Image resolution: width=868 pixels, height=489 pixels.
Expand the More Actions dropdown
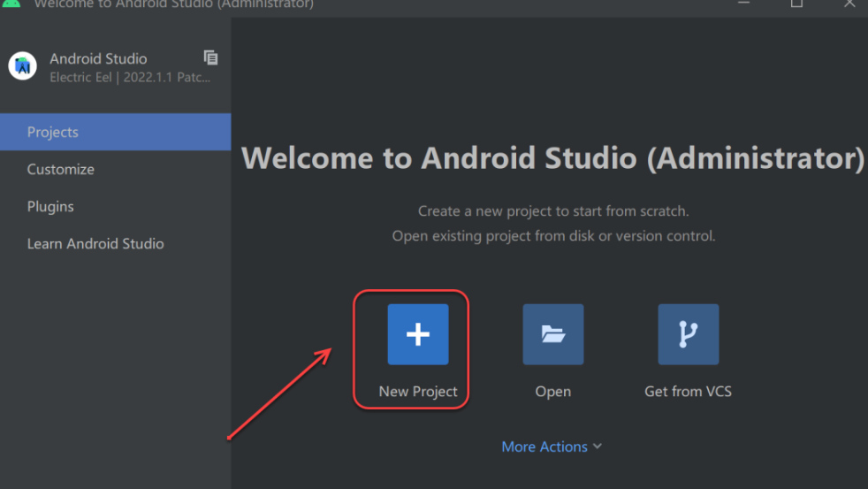point(552,447)
